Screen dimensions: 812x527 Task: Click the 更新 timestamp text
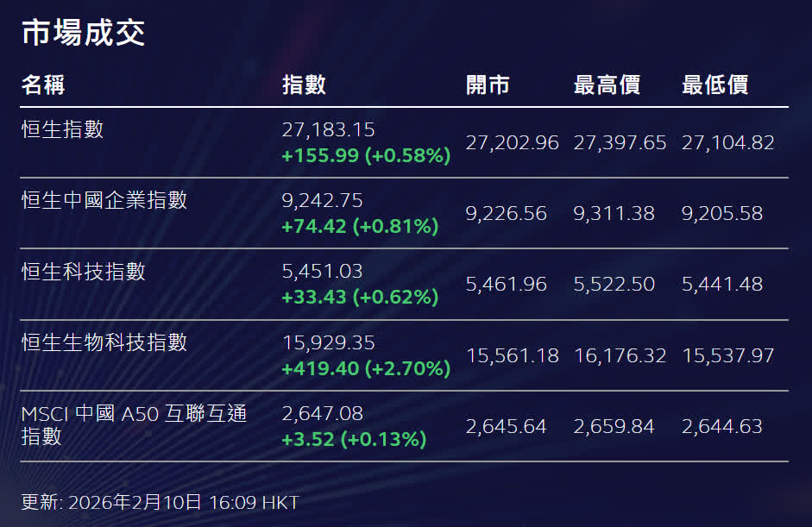(160, 502)
